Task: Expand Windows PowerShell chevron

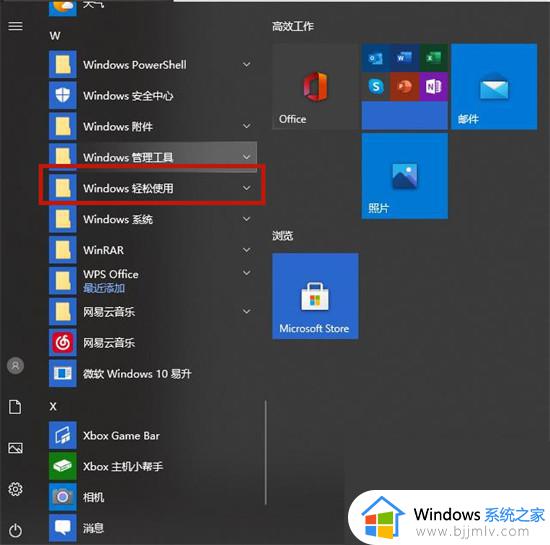Action: click(x=247, y=65)
